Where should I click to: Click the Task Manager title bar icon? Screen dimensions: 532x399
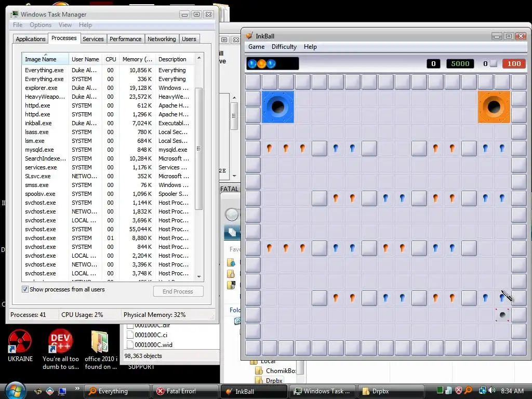pos(15,14)
